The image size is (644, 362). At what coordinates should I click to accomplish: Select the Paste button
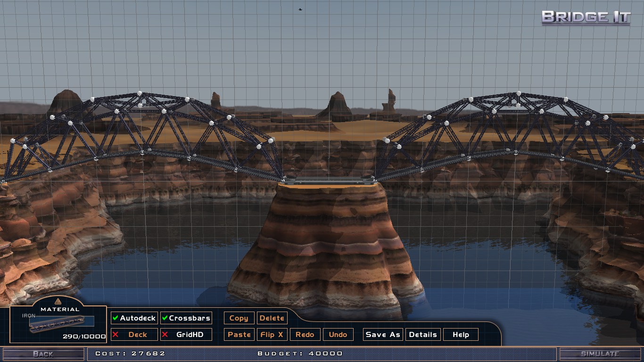(239, 335)
